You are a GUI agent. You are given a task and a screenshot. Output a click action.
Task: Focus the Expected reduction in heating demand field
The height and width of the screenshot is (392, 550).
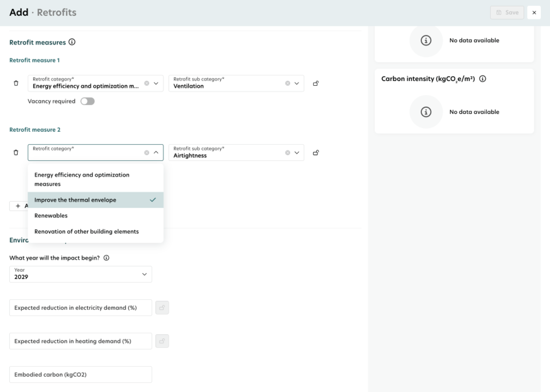click(x=81, y=341)
